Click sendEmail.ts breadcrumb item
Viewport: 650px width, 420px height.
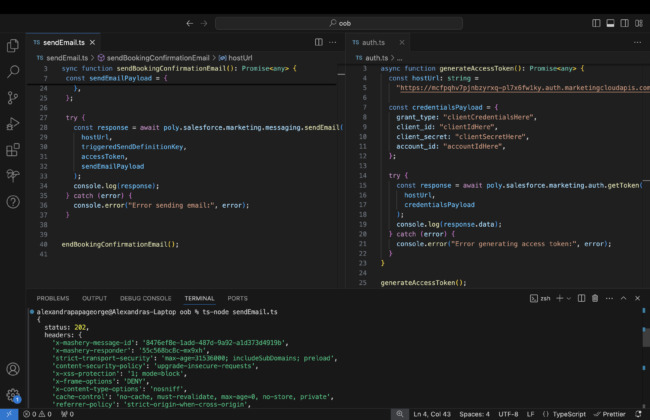tap(63, 58)
